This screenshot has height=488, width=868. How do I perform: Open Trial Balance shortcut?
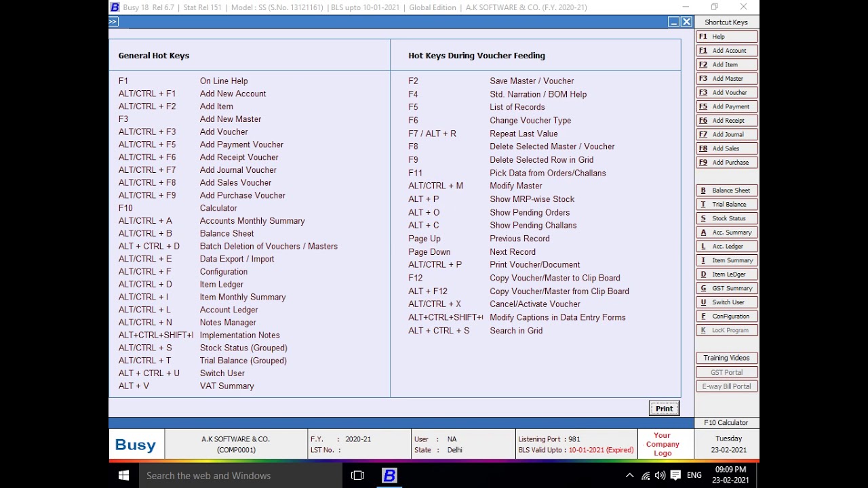point(726,204)
